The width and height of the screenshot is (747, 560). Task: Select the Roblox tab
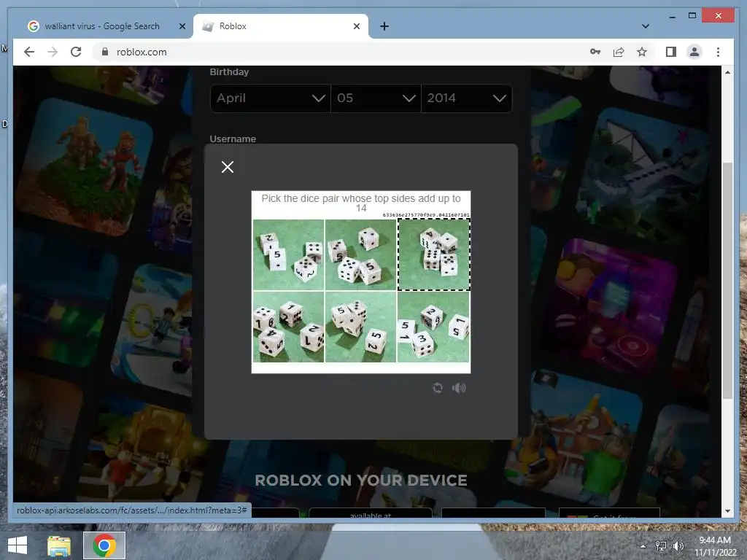tap(280, 26)
